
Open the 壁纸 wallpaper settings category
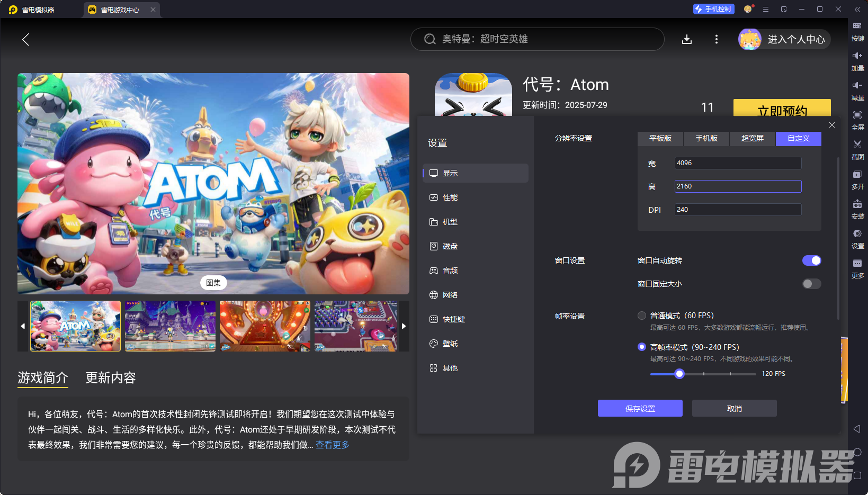click(x=450, y=343)
